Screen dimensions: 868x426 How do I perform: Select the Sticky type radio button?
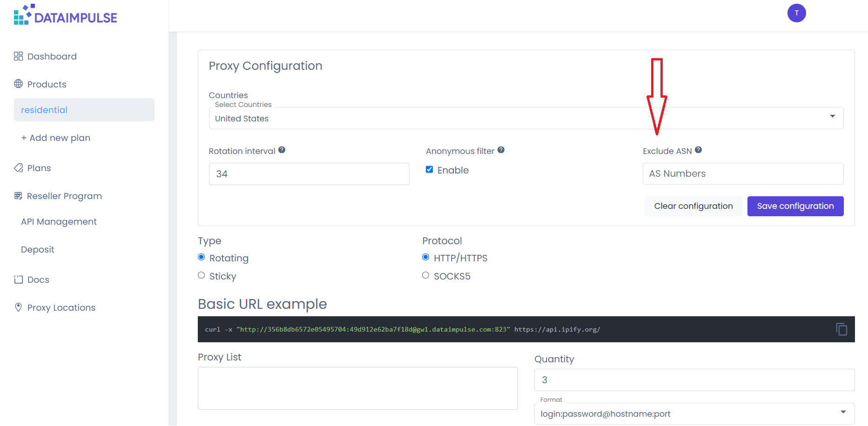[202, 275]
